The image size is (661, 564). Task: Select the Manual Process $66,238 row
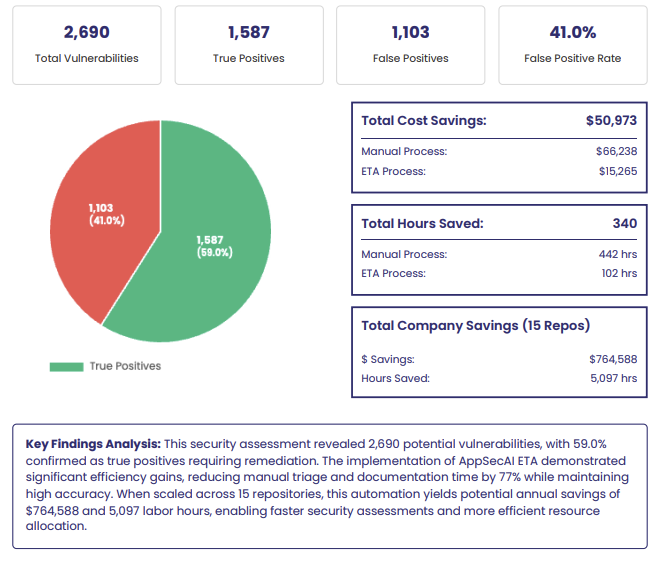click(499, 152)
